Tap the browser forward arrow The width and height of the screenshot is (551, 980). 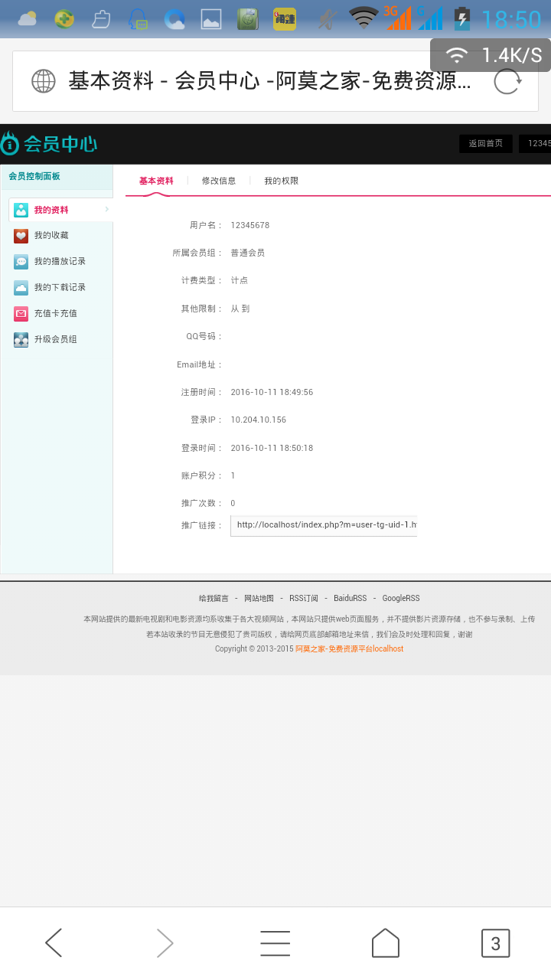165,942
